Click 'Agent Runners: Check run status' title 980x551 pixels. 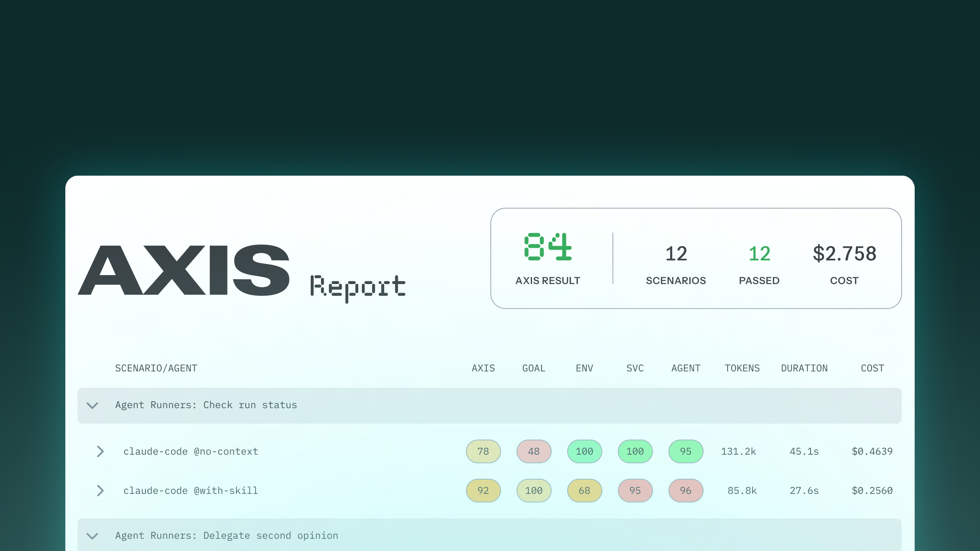click(x=206, y=405)
